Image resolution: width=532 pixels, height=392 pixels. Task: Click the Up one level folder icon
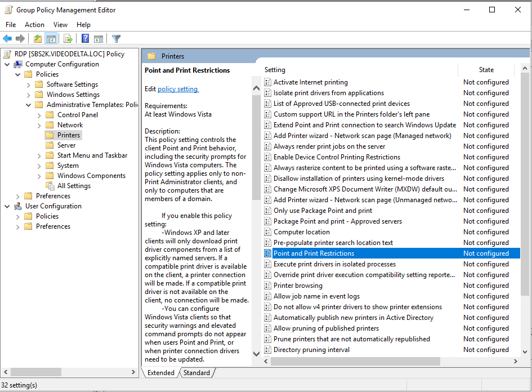coord(38,39)
